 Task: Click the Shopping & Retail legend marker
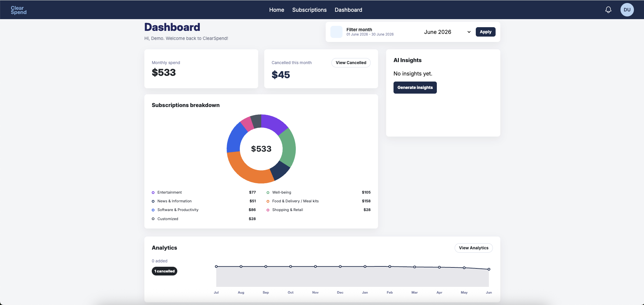pyautogui.click(x=268, y=210)
